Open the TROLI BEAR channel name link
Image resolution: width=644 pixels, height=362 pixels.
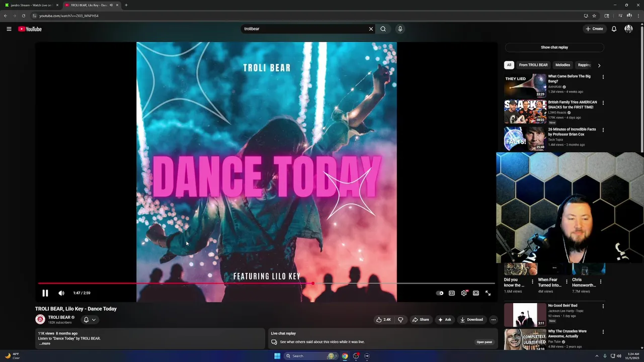(x=59, y=317)
